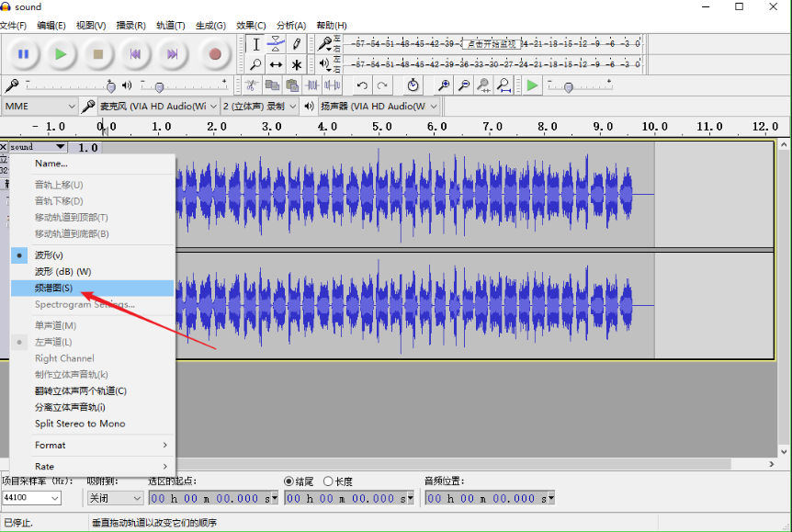
Task: Adjust the recording volume slider
Action: [110, 87]
